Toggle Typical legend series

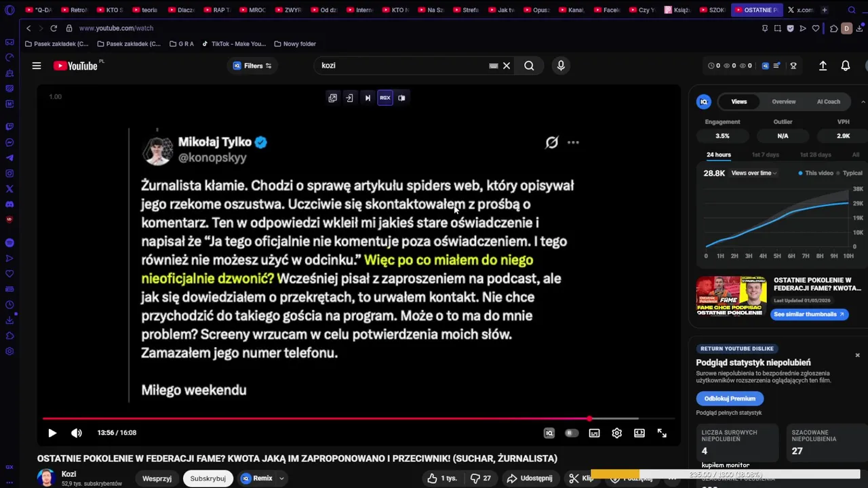tap(849, 174)
